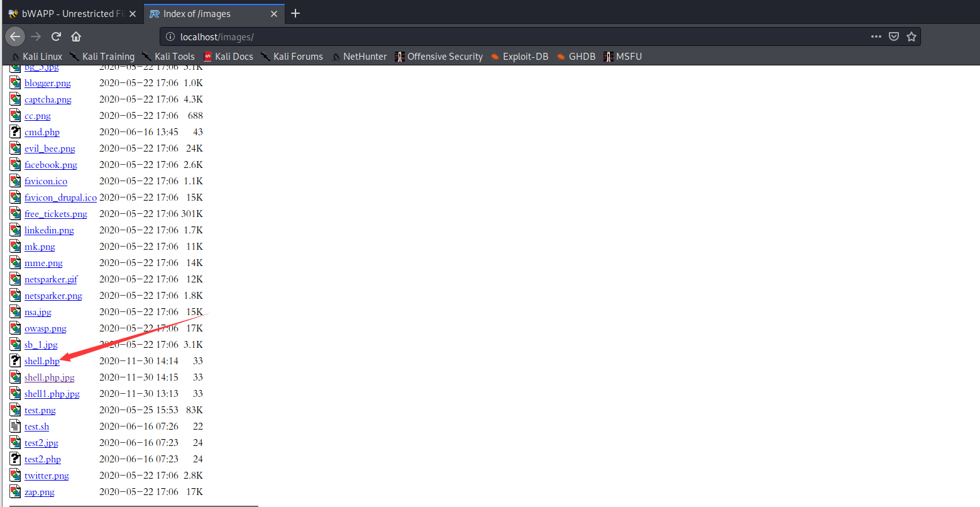
Task: Click the unknown-file icon beside shell.php
Action: (15, 360)
